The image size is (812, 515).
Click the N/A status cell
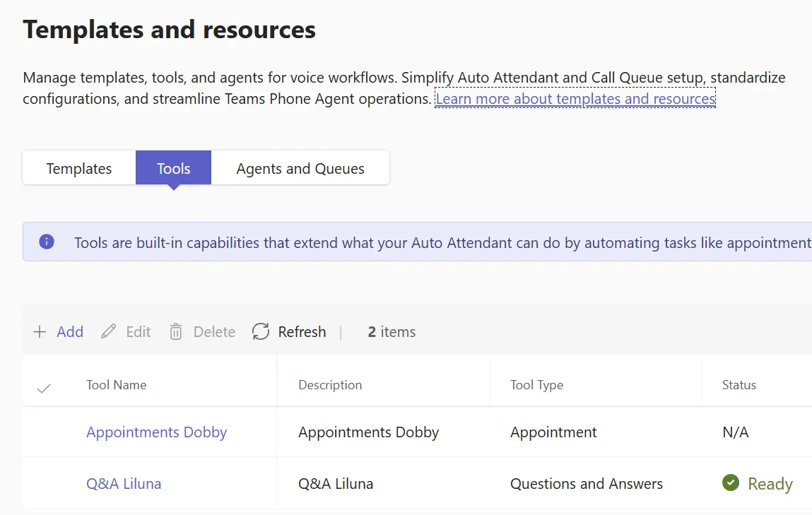736,432
